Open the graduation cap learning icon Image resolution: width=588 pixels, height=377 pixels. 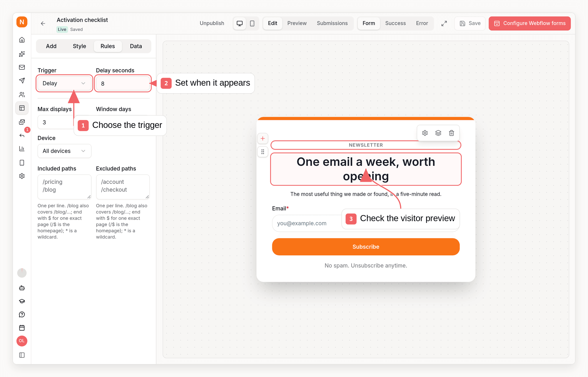22,301
